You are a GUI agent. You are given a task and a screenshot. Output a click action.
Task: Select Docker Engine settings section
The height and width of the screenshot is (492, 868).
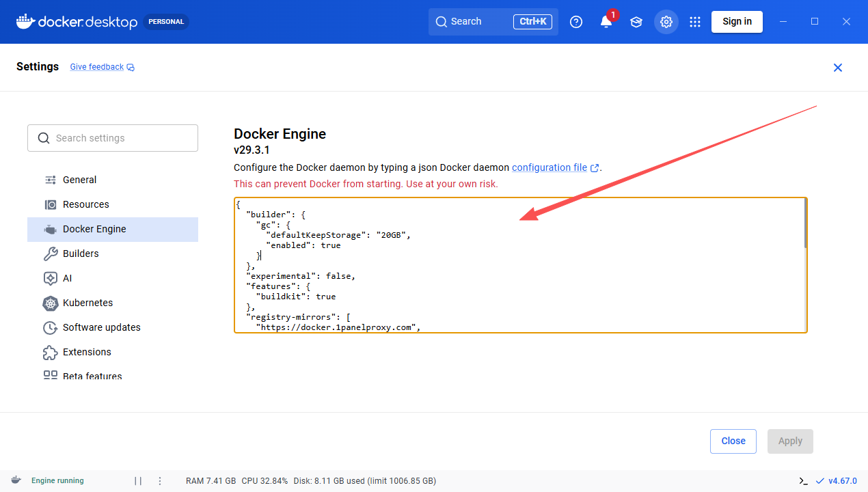113,229
